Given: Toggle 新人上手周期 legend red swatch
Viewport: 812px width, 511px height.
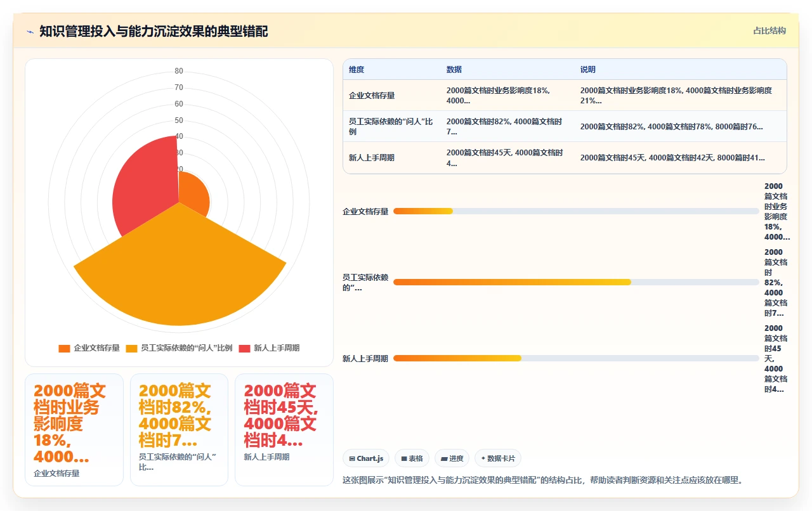Looking at the screenshot, I should 245,348.
